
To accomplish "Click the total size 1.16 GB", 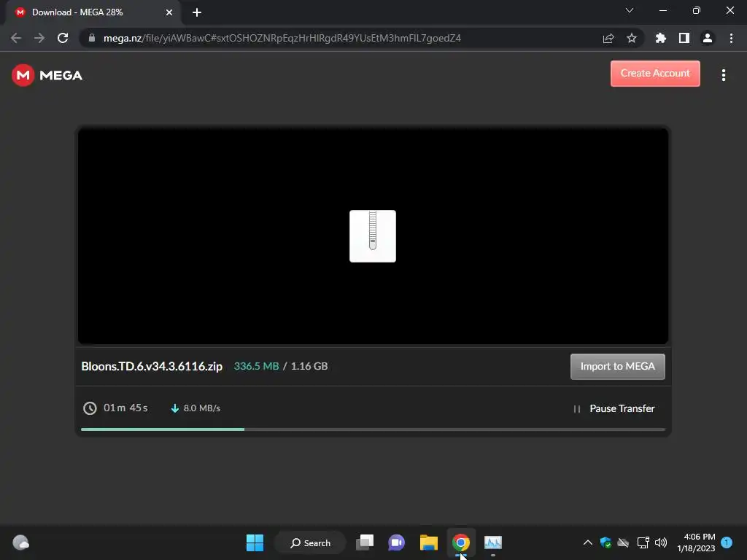I will [x=309, y=366].
